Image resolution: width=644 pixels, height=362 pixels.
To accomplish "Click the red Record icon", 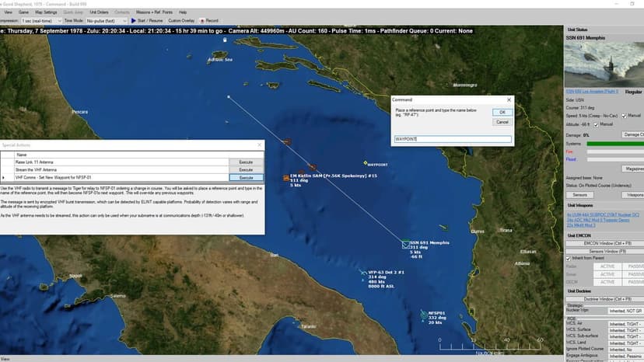I will pyautogui.click(x=202, y=20).
